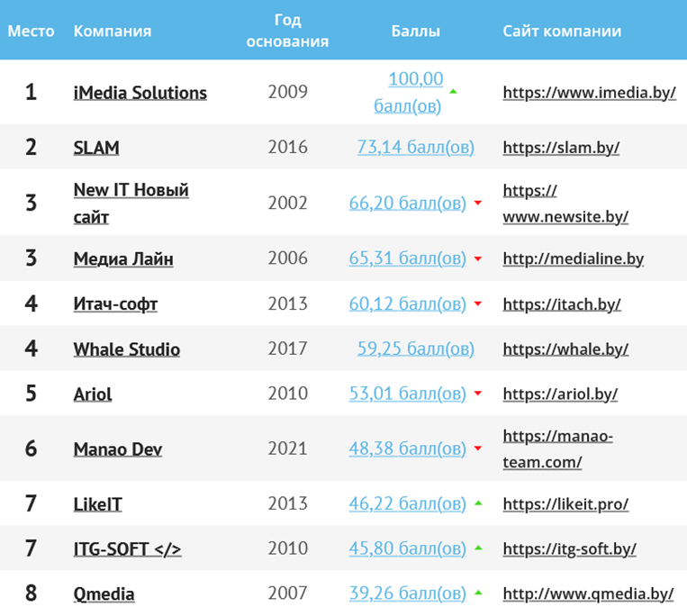Click red down arrow next to 60,12 score

pos(478,303)
